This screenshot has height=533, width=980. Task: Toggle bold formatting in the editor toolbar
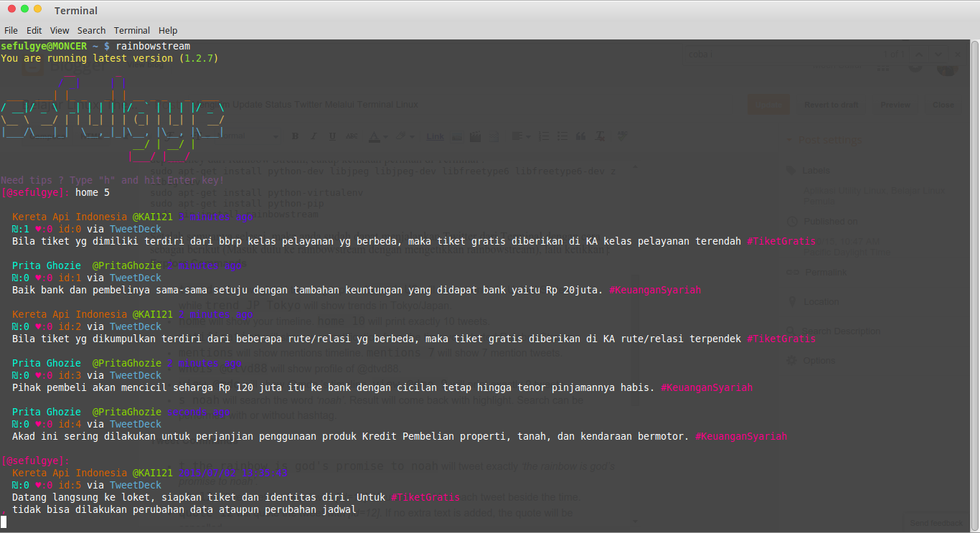tap(295, 136)
